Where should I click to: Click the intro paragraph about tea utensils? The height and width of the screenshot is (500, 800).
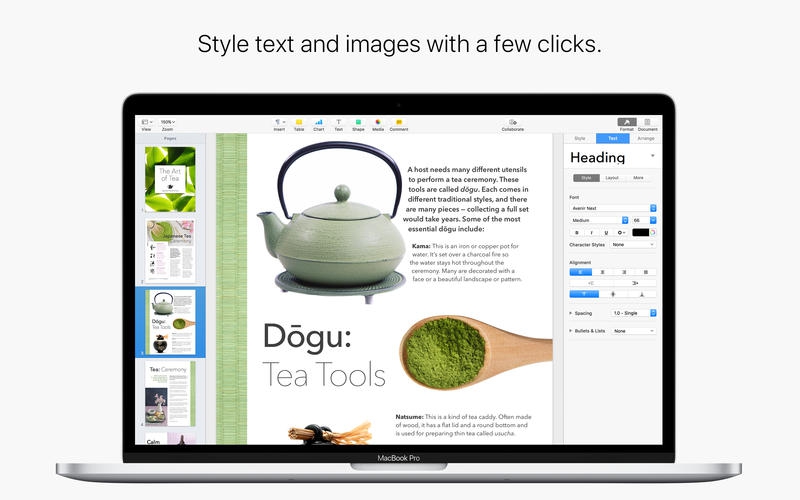click(466, 199)
